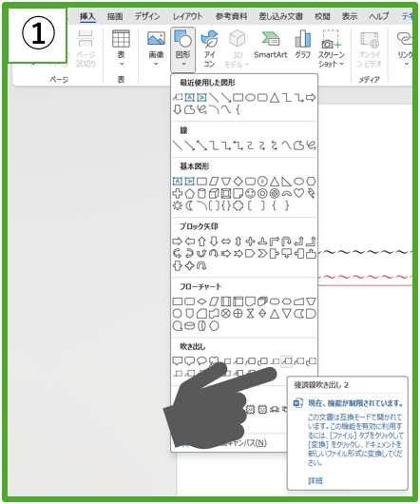Switch to the 描画 tab
The width and height of the screenshot is (420, 504).
[115, 16]
